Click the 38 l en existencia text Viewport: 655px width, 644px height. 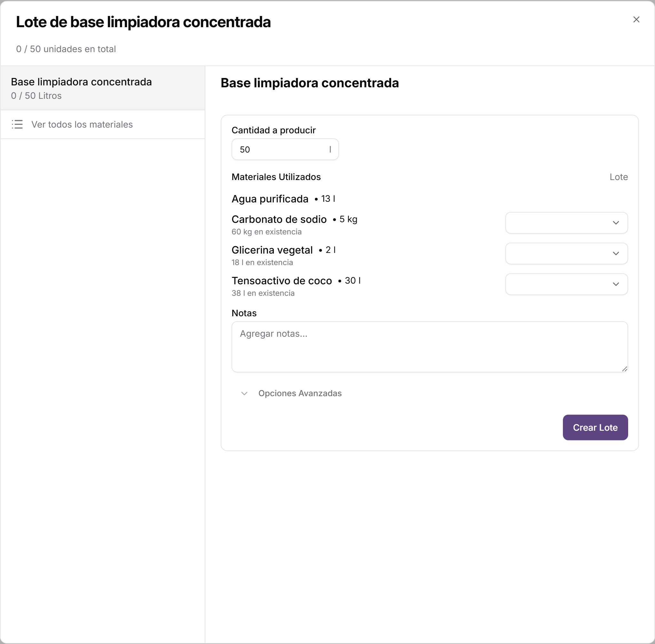[x=263, y=293]
